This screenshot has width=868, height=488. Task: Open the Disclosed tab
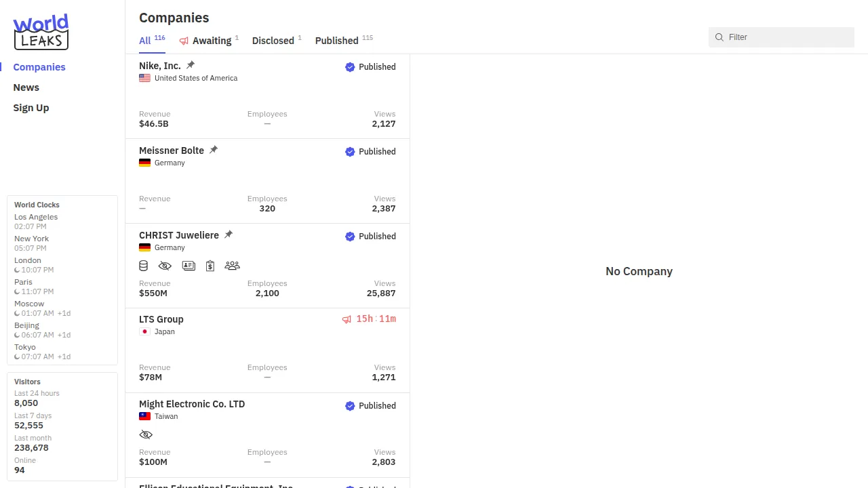(x=273, y=41)
